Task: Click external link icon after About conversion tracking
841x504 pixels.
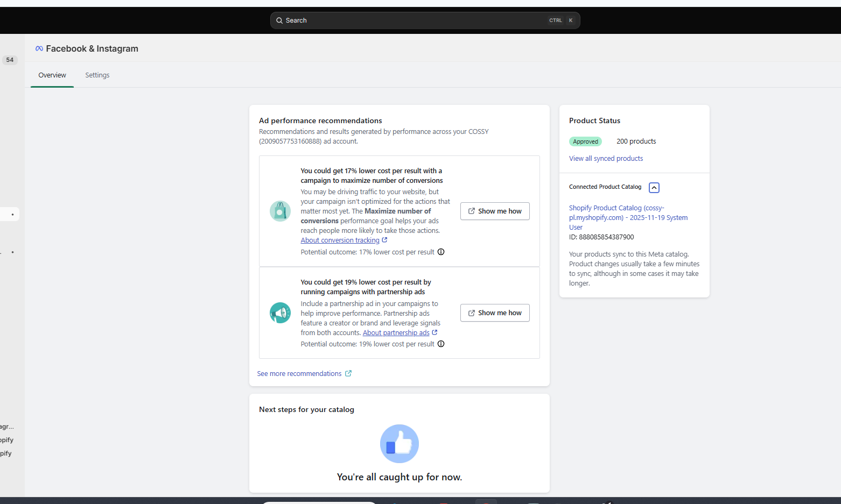Action: [384, 240]
